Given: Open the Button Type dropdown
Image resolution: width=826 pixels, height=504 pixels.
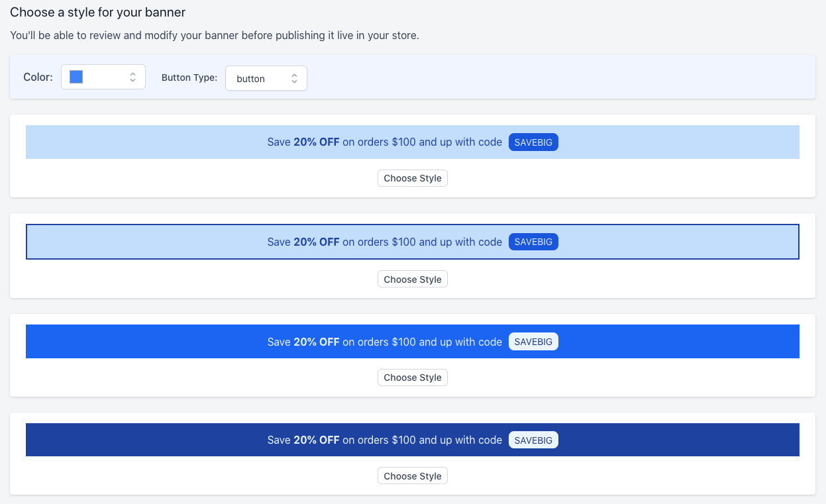Looking at the screenshot, I should tap(266, 78).
